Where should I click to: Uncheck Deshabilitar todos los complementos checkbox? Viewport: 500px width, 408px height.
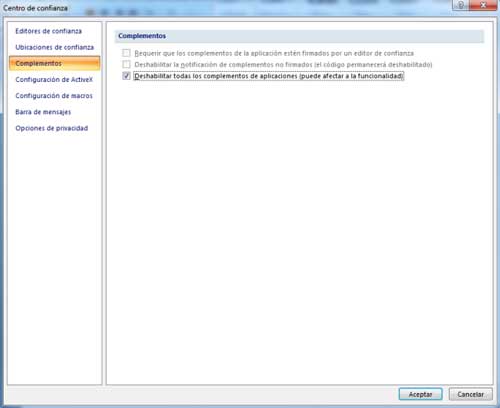click(126, 76)
